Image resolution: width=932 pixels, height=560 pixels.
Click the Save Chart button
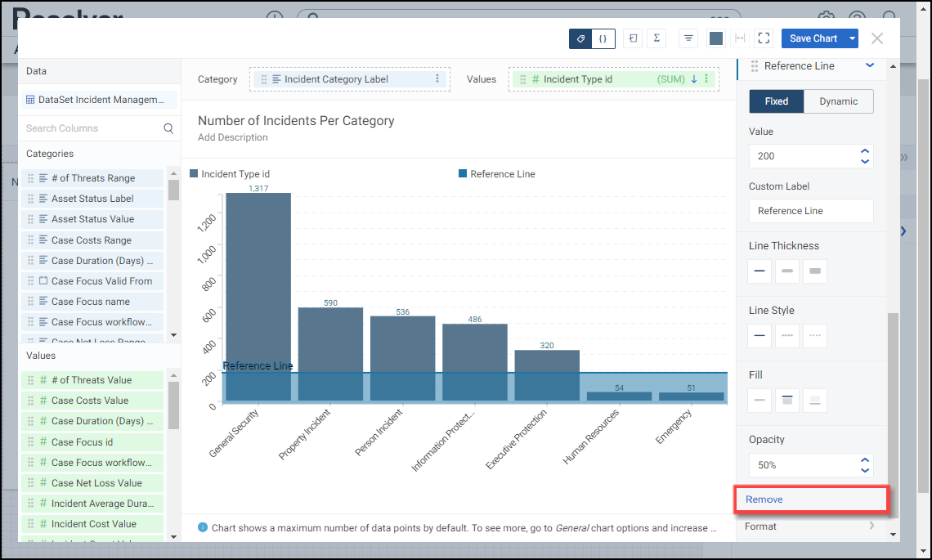pyautogui.click(x=813, y=38)
